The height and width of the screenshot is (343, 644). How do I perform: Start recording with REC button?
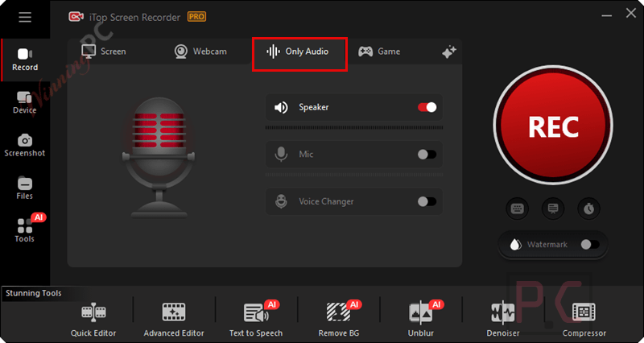(553, 126)
